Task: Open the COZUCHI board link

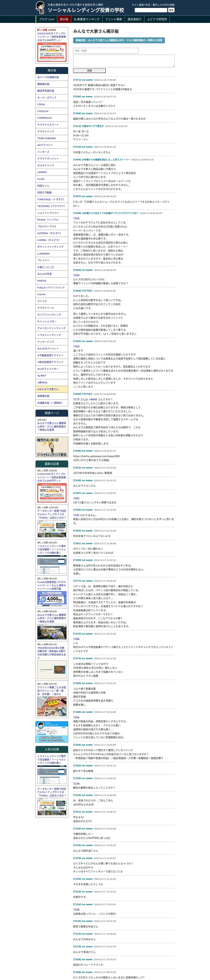Action: tap(52, 111)
